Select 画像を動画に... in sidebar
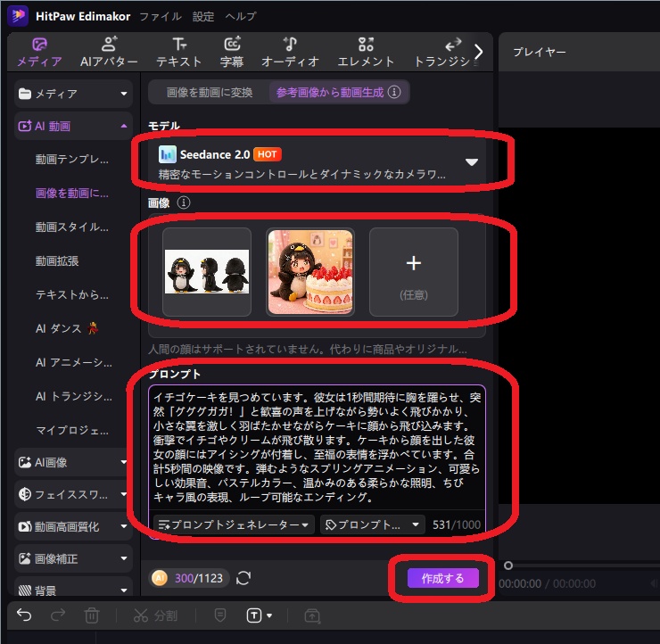This screenshot has width=660, height=644. click(72, 194)
